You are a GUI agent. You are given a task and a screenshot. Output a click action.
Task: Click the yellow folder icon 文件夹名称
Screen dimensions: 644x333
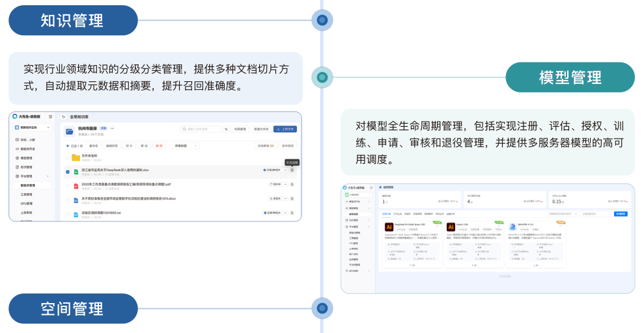[x=76, y=157]
